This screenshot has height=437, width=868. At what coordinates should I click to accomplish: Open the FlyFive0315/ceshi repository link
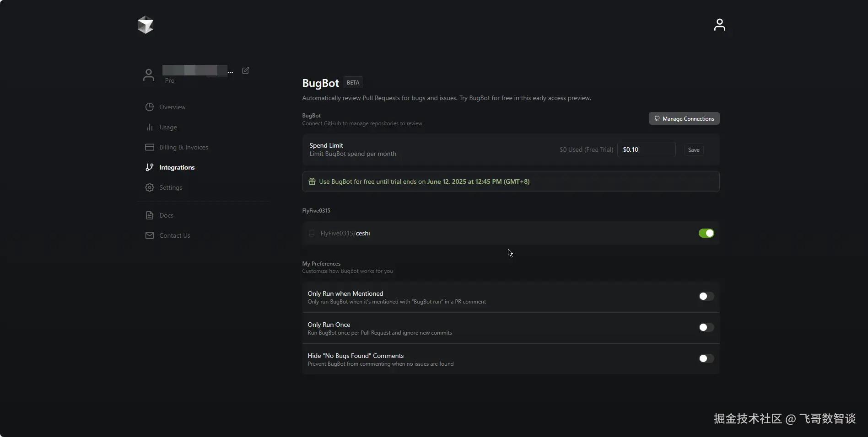(345, 233)
